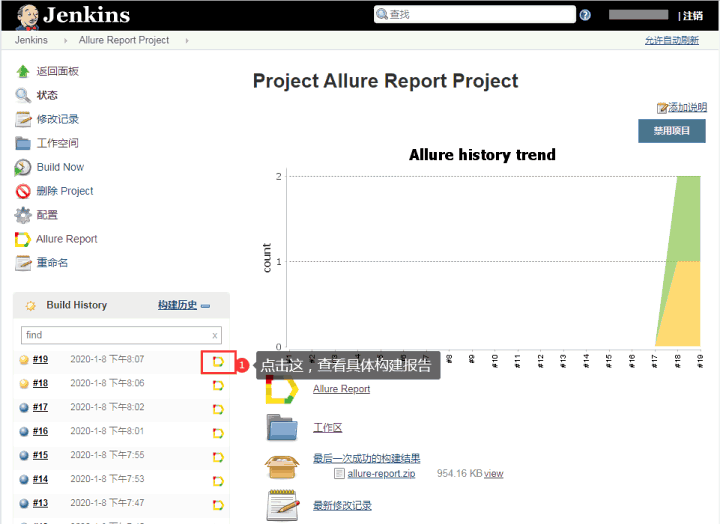Click the Build History weather sun icon

[31, 305]
